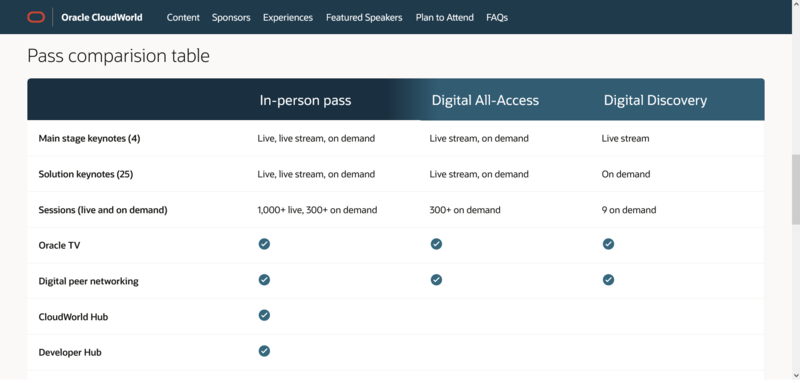Click Digital peer networking checkmark under In-person pass
This screenshot has width=800, height=383.
pyautogui.click(x=264, y=280)
